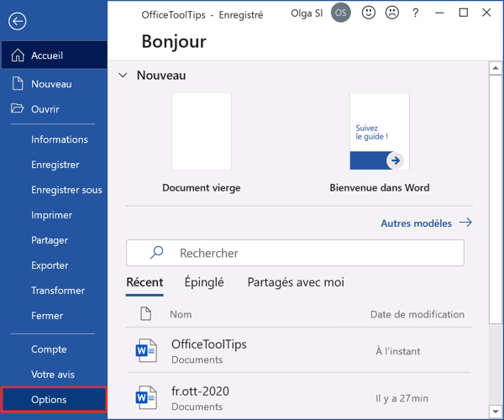Click the Word icon for OfficeToolTips
The width and height of the screenshot is (504, 420).
[146, 350]
